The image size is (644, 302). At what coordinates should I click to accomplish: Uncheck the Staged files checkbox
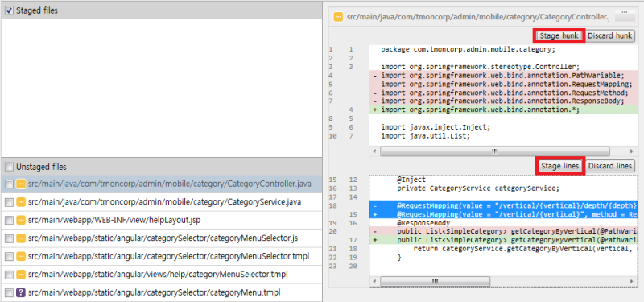pyautogui.click(x=9, y=10)
